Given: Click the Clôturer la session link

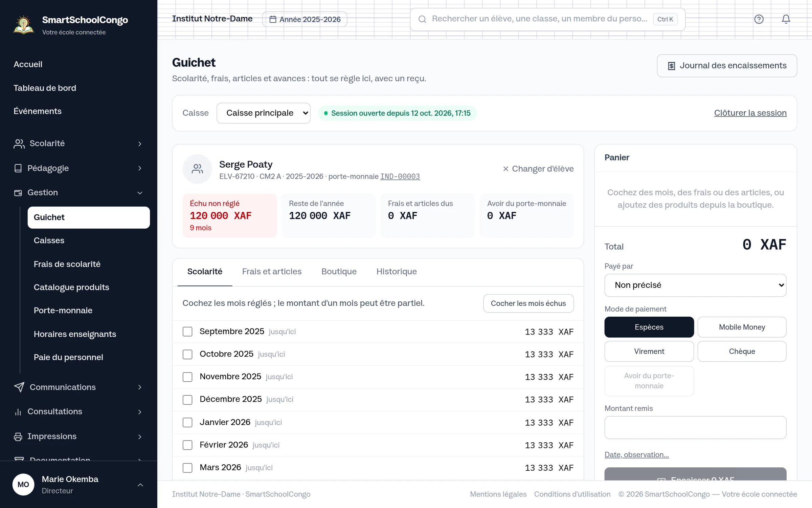Looking at the screenshot, I should point(750,113).
